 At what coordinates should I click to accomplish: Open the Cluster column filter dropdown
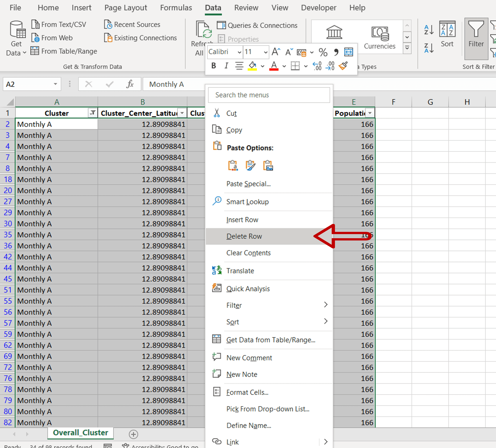93,113
